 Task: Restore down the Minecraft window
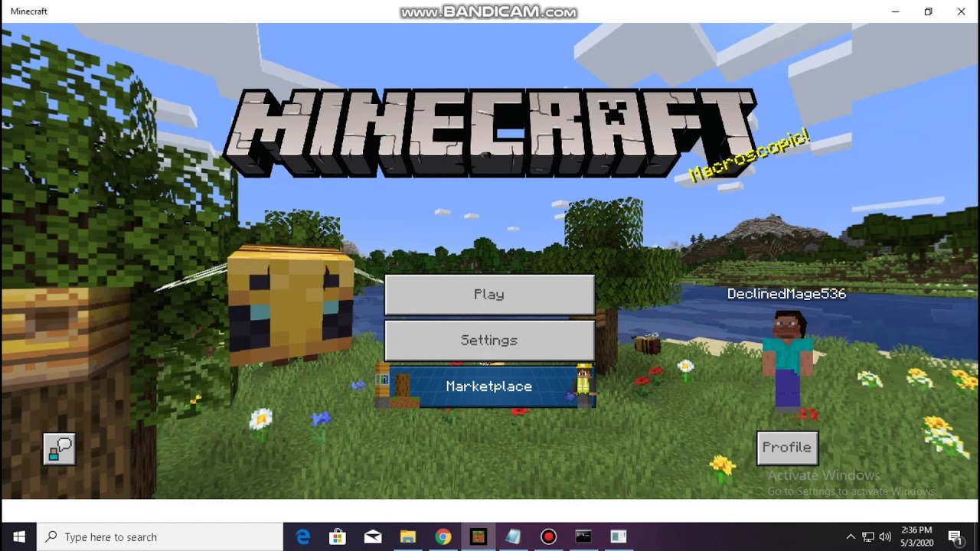click(928, 11)
